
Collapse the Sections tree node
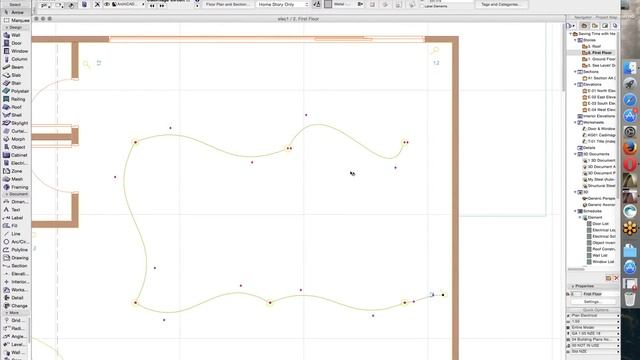(x=576, y=71)
